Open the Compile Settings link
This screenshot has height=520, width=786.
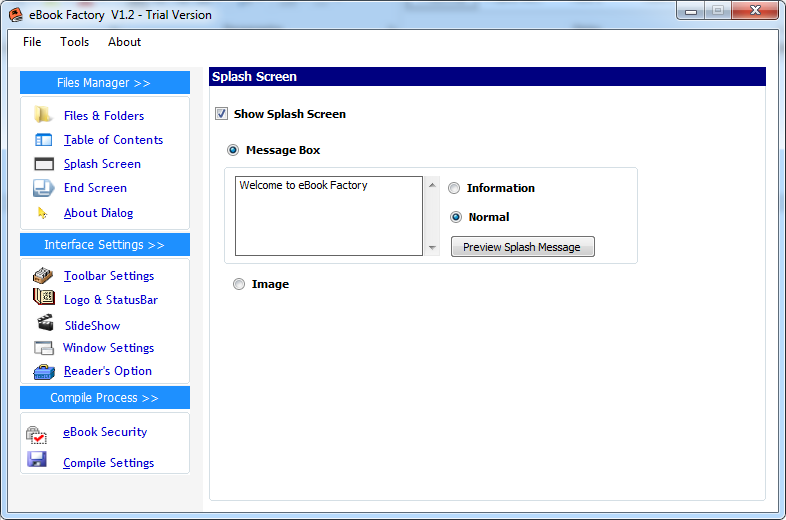(108, 463)
